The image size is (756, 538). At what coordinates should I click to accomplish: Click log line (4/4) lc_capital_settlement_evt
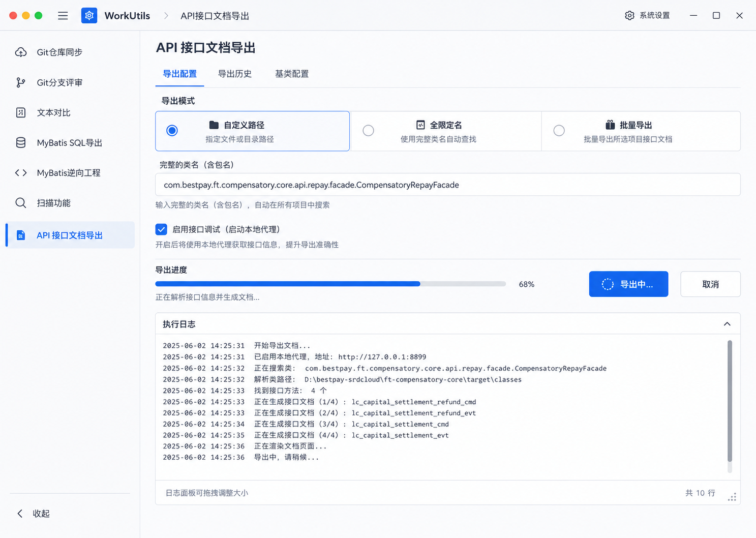point(306,435)
